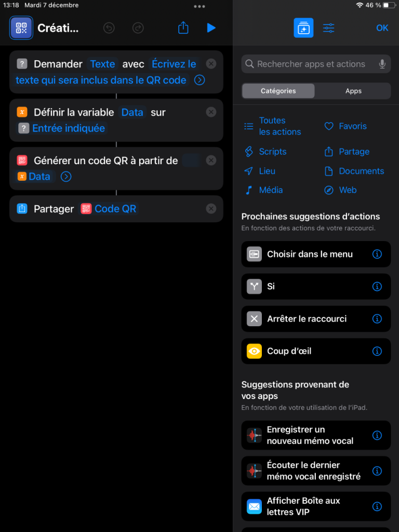This screenshot has width=399, height=532.
Task: Run the shortcut with the play button
Action: tap(211, 28)
